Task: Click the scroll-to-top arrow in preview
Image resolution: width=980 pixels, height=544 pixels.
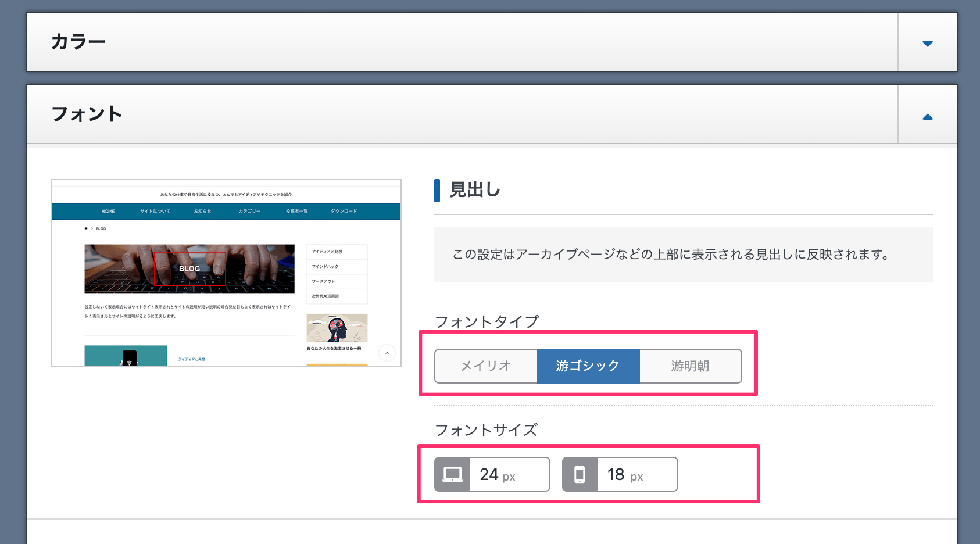Action: 387,353
